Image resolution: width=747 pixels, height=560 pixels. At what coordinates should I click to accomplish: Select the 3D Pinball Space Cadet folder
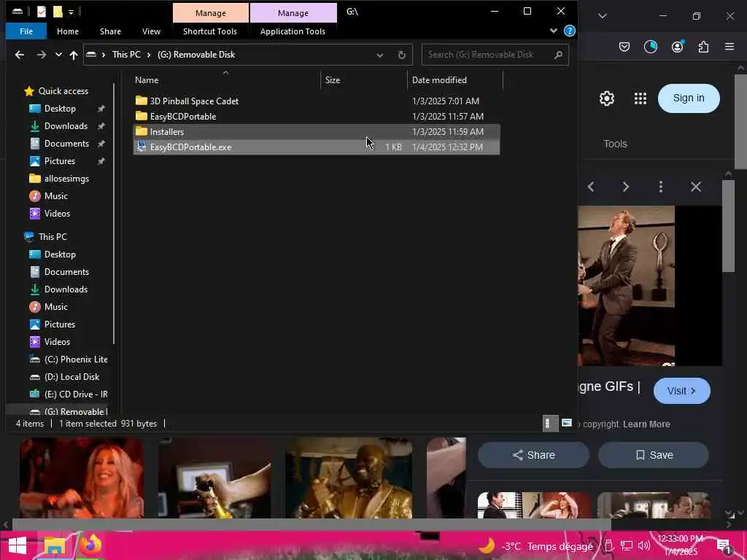point(317,101)
